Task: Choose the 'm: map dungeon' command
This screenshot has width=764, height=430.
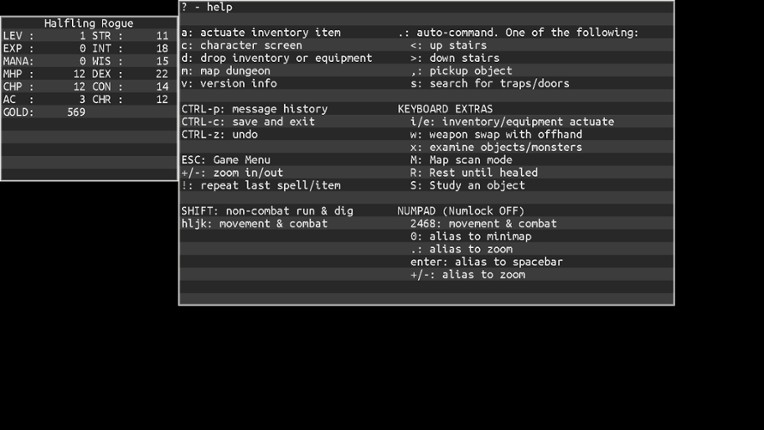Action: (225, 71)
